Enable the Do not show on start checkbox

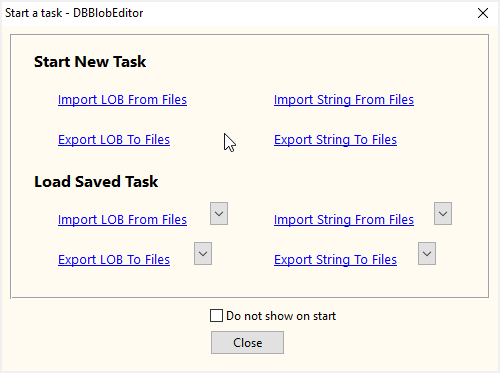tap(216, 316)
